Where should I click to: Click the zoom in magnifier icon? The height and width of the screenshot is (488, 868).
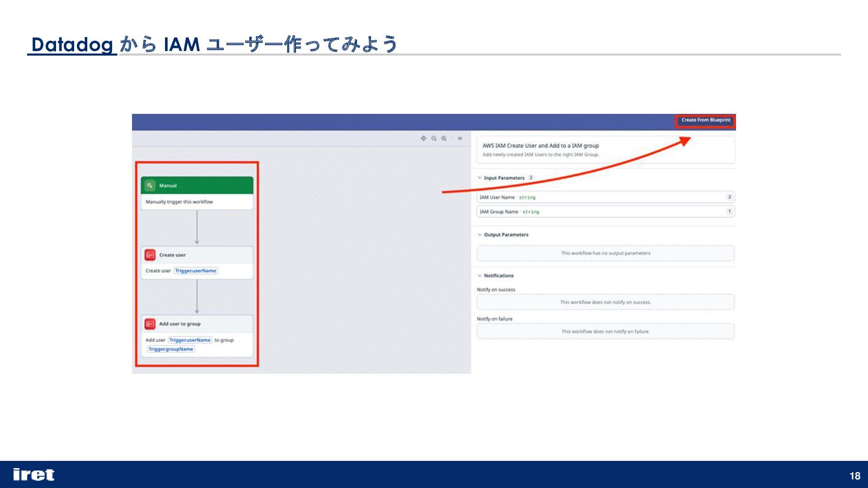444,138
